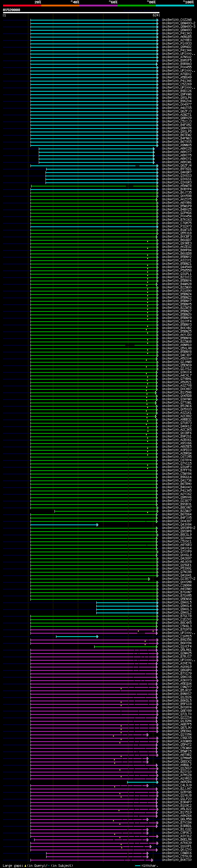Select the UniRef100_C5THJ9 label
Viewport: 197px width, 868px height.
(176, 856)
